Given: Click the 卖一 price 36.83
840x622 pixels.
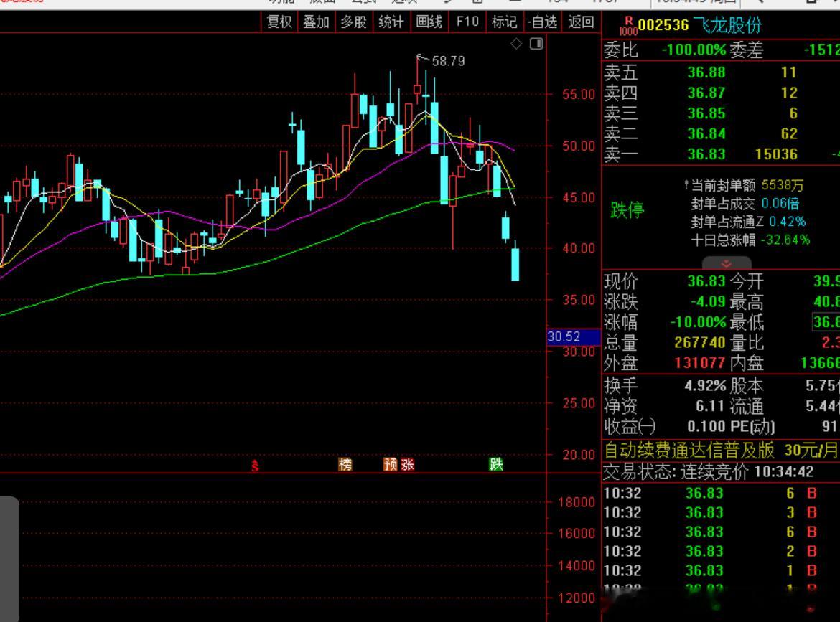Looking at the screenshot, I should [706, 154].
